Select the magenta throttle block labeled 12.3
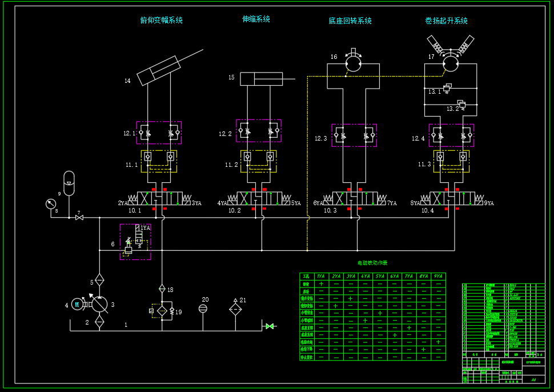Image resolution: width=554 pixels, height=392 pixels. (x=354, y=135)
